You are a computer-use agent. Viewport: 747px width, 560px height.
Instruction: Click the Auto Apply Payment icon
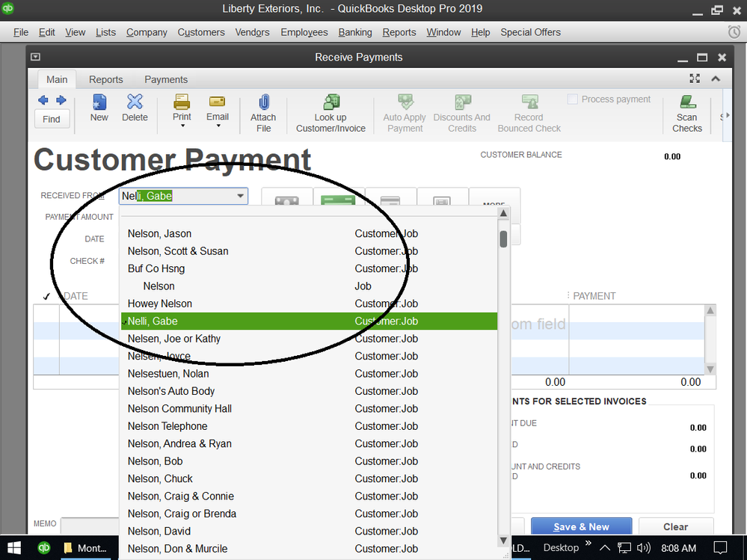(405, 102)
